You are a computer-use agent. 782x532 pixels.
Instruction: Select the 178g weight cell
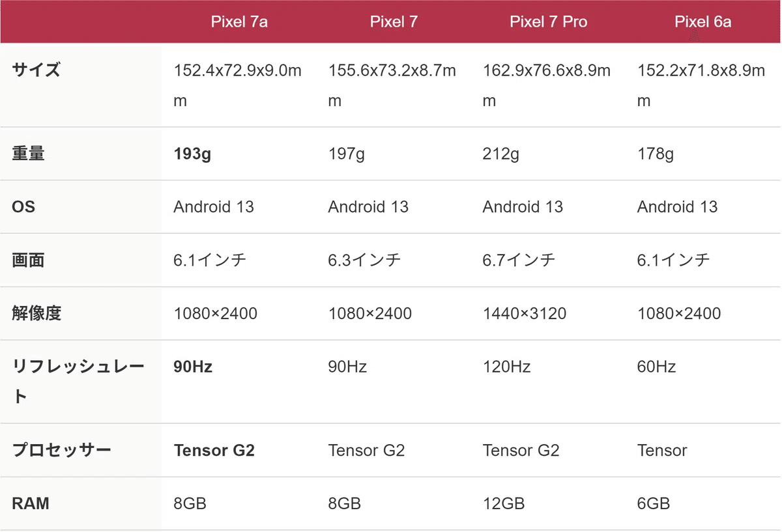[x=656, y=154]
